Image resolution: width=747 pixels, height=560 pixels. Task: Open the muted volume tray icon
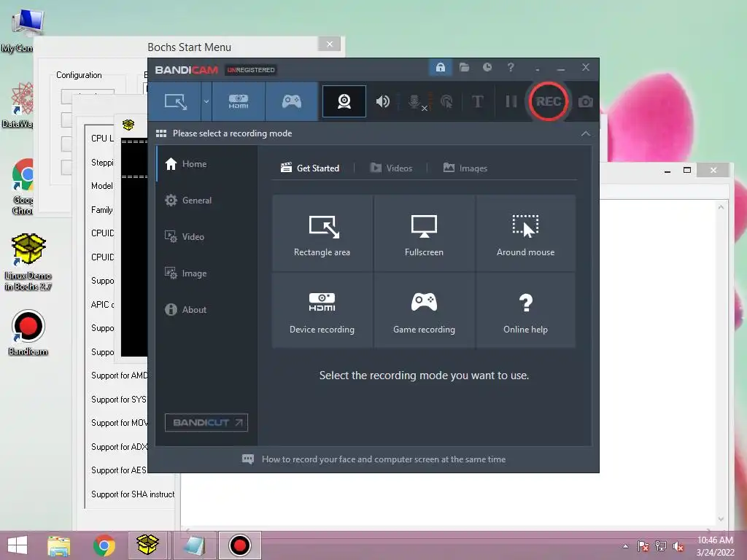(x=678, y=546)
